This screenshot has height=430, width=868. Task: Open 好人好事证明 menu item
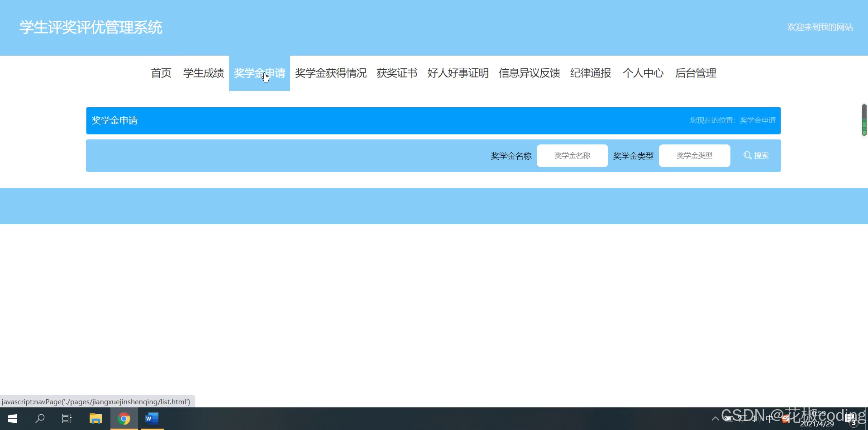(458, 73)
